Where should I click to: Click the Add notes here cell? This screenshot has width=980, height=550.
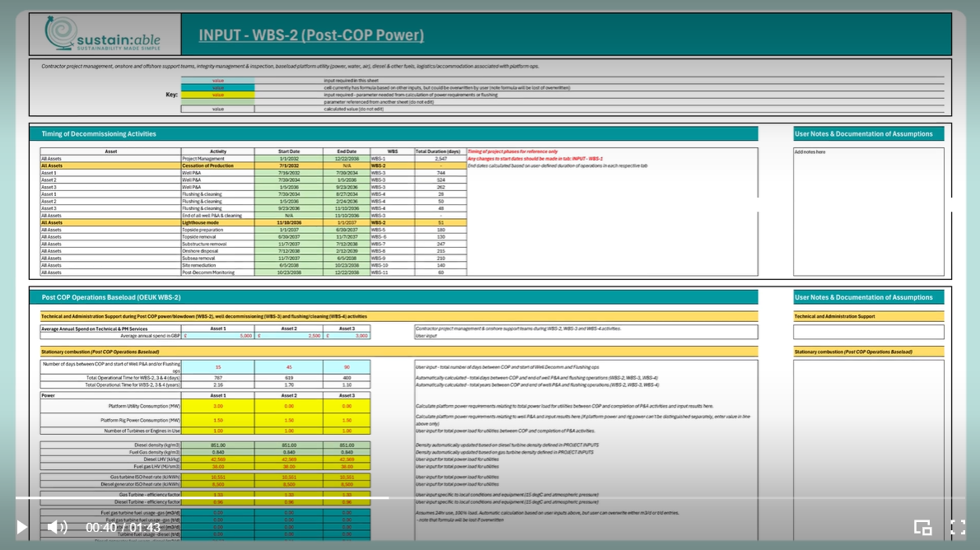point(869,212)
